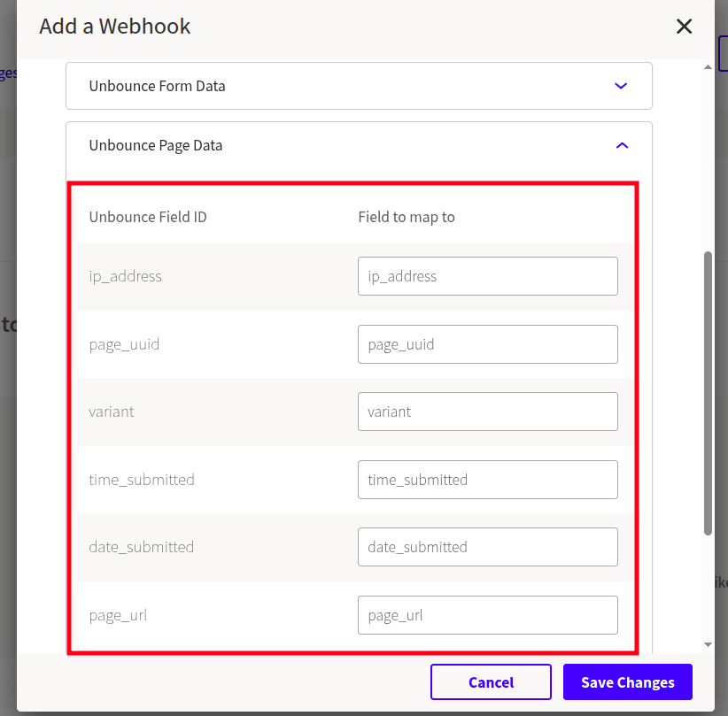Click the ip_address mapping input field
The image size is (728, 716).
[x=487, y=276]
